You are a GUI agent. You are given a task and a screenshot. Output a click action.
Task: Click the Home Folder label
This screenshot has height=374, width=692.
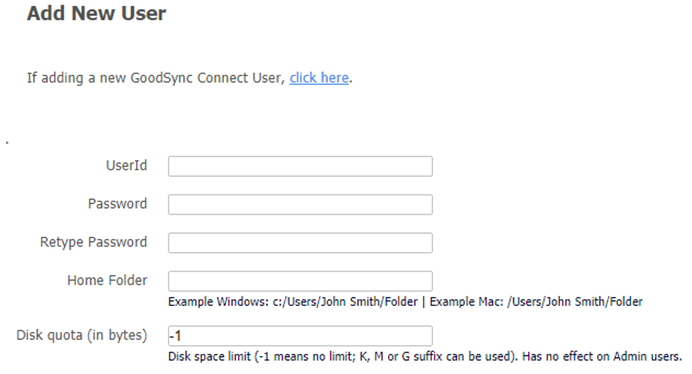(x=107, y=280)
